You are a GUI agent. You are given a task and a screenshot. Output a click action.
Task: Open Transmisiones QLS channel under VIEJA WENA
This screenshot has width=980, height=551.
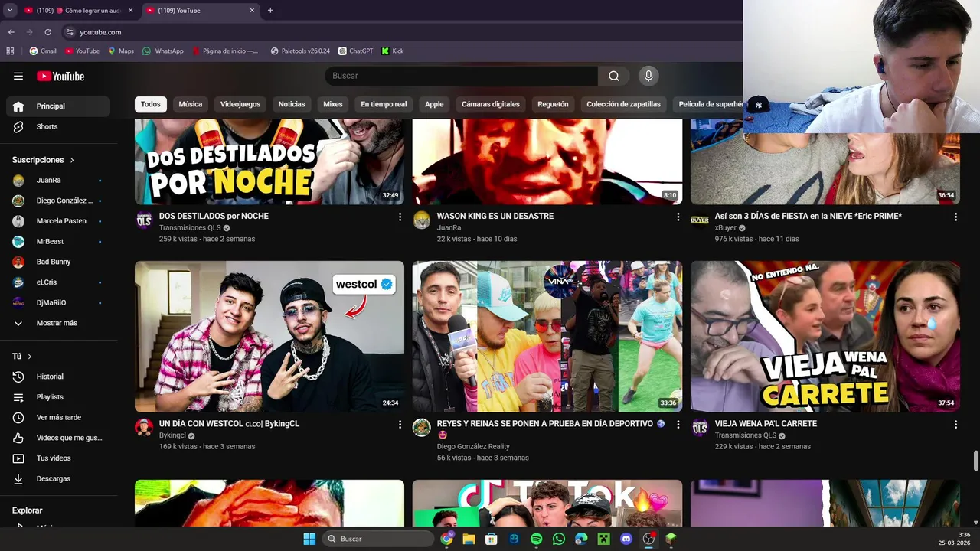pos(746,435)
